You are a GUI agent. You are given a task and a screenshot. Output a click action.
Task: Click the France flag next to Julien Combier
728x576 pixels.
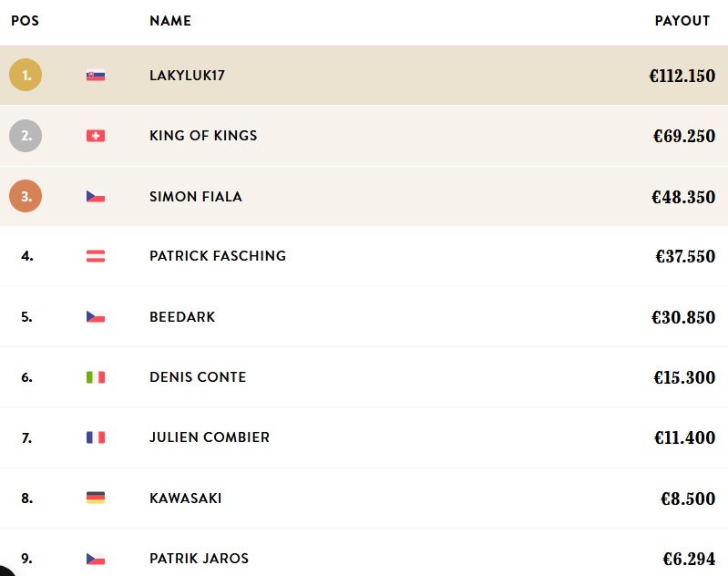click(96, 437)
